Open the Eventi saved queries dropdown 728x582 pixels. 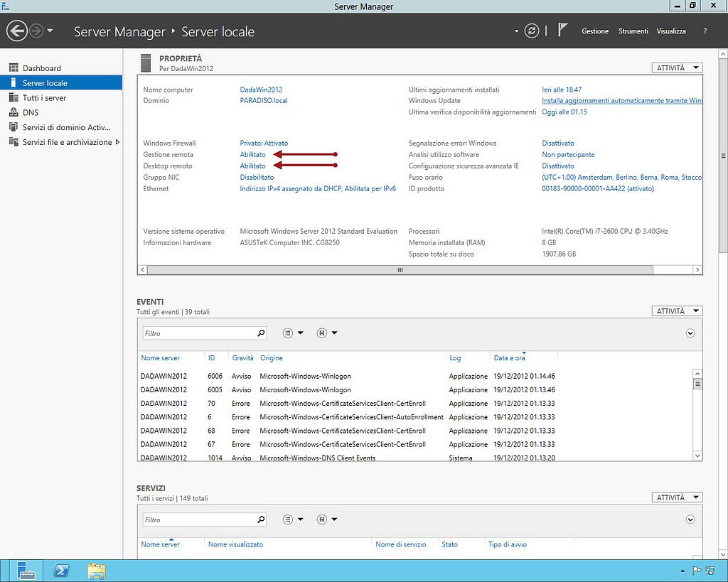click(x=327, y=333)
